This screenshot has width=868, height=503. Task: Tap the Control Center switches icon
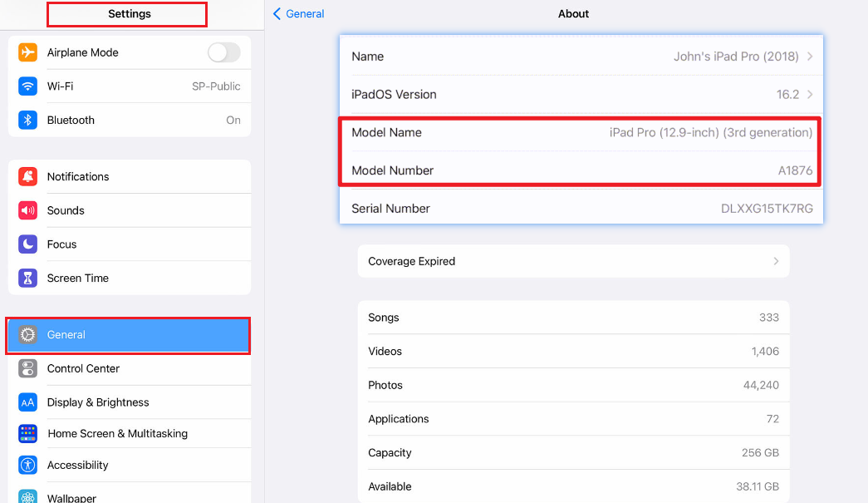tap(28, 368)
